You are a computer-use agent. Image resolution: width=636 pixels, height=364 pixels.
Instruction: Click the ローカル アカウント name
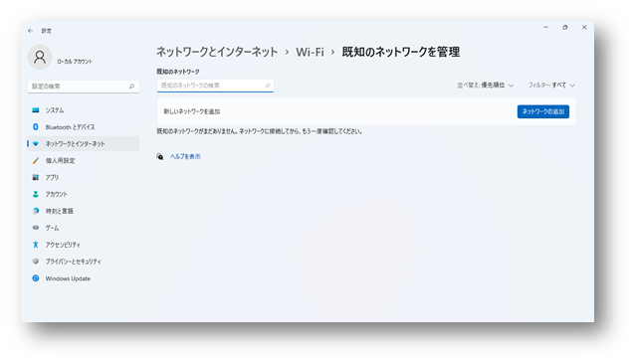pyautogui.click(x=75, y=62)
